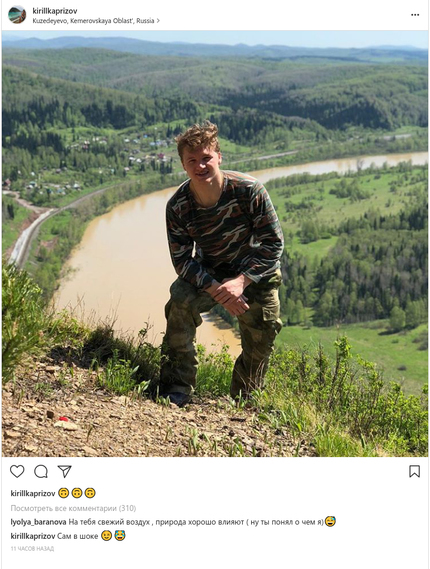Open the Kuzedeyevo, Kemerovskaya Oblast' location link
The height and width of the screenshot is (569, 430).
click(93, 21)
